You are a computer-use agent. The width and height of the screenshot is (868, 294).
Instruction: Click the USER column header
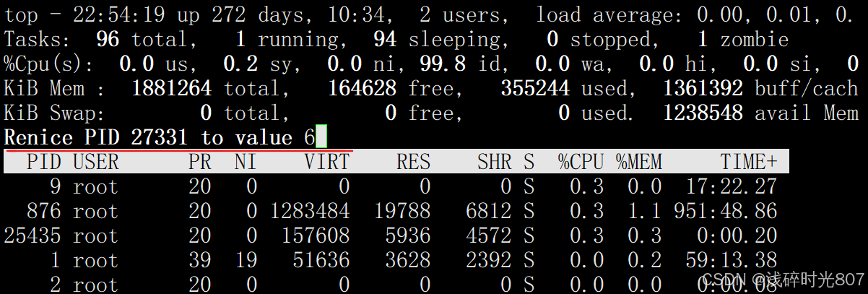click(96, 162)
